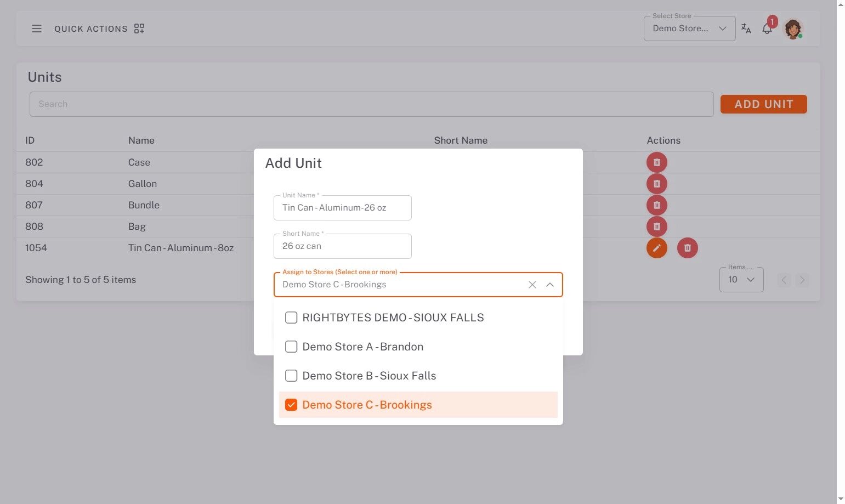Screen dimensions: 845x504
Task: Clear selected stores with X icon
Action: pos(532,285)
